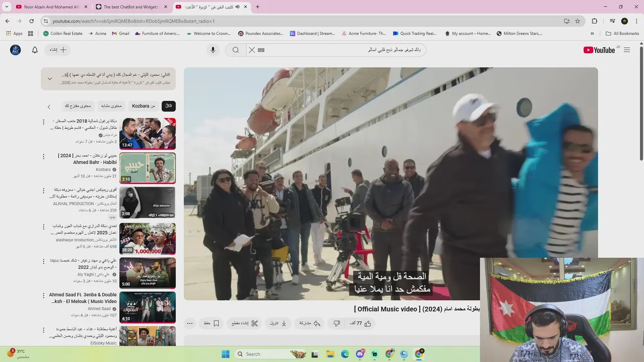The width and height of the screenshot is (644, 362).
Task: Open the Chrome three-dot menu
Action: click(x=636, y=21)
